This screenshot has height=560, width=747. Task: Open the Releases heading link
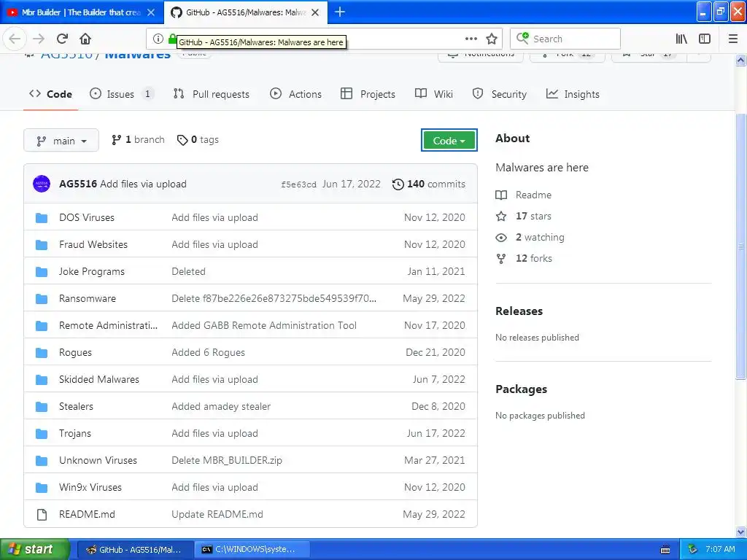[519, 311]
